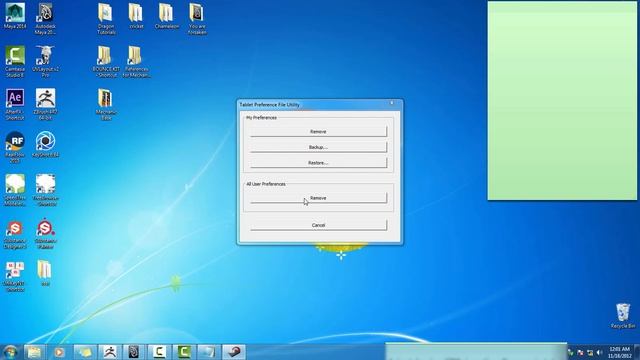Open the RealFlow desktop shortcut
Viewport: 640px width, 360px height.
pyautogui.click(x=15, y=147)
